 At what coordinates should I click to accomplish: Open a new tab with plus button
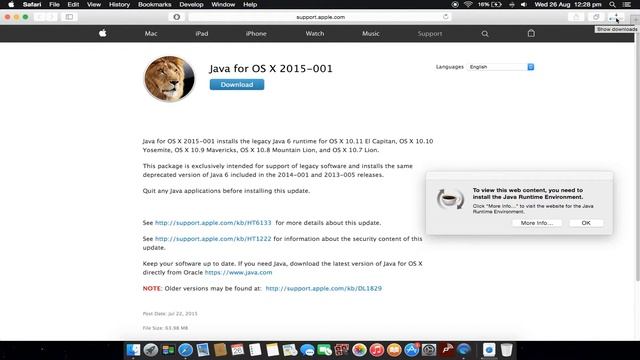tap(635, 19)
